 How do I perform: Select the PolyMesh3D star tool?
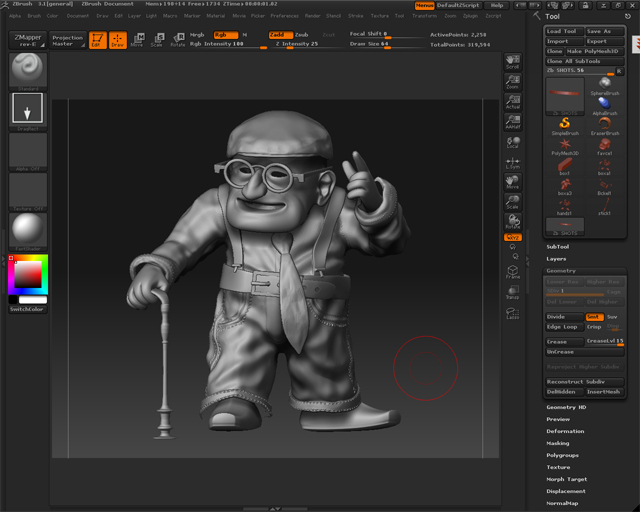pos(565,145)
